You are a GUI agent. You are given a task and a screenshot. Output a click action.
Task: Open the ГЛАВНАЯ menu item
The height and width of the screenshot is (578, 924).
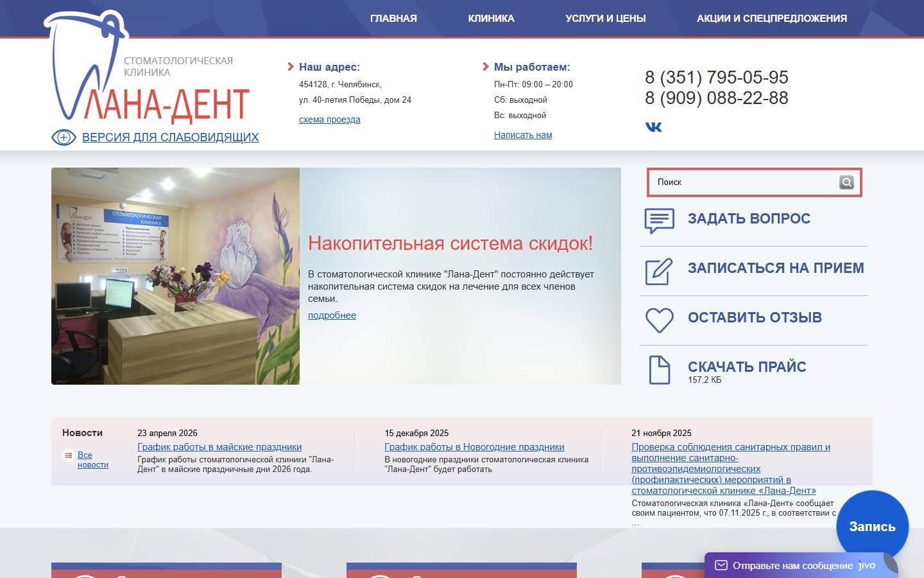(x=393, y=19)
